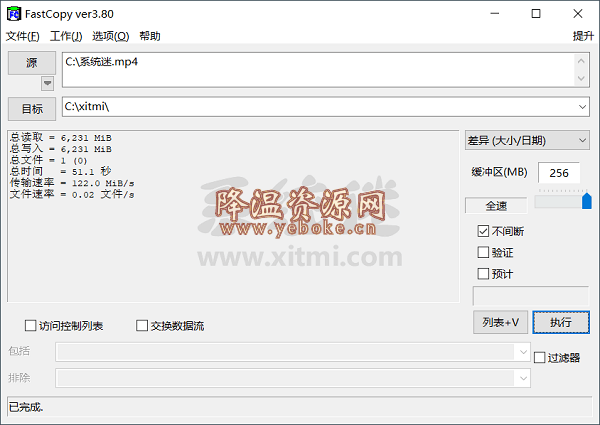
Task: Click the 总时间 = 51.1 秒 line
Action: [x=60, y=172]
